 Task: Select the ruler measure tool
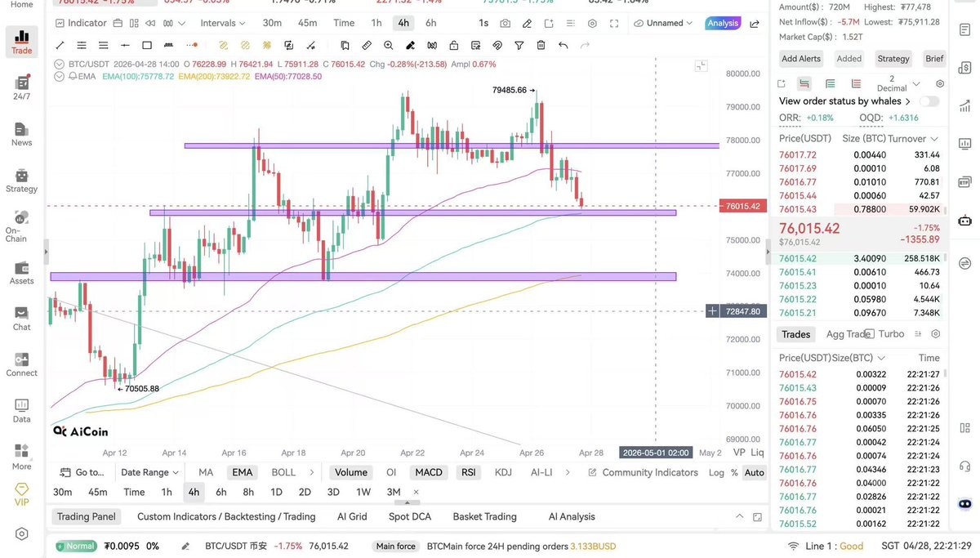tap(367, 46)
